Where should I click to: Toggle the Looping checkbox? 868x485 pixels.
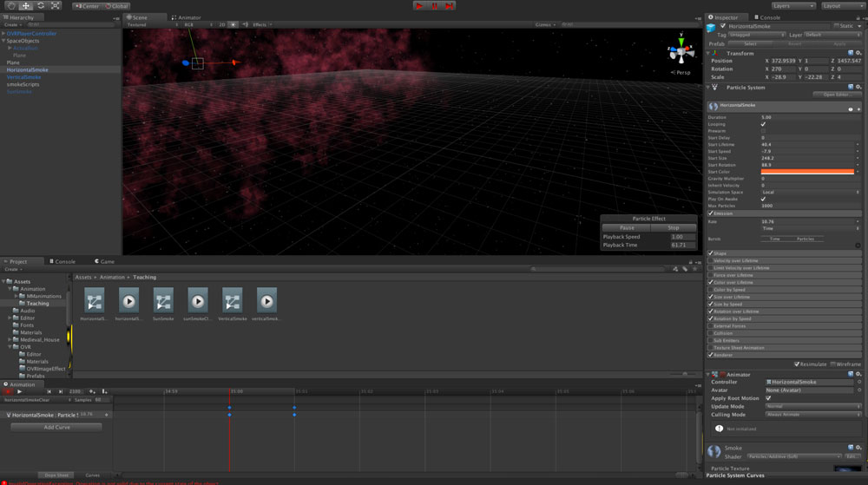pyautogui.click(x=763, y=124)
